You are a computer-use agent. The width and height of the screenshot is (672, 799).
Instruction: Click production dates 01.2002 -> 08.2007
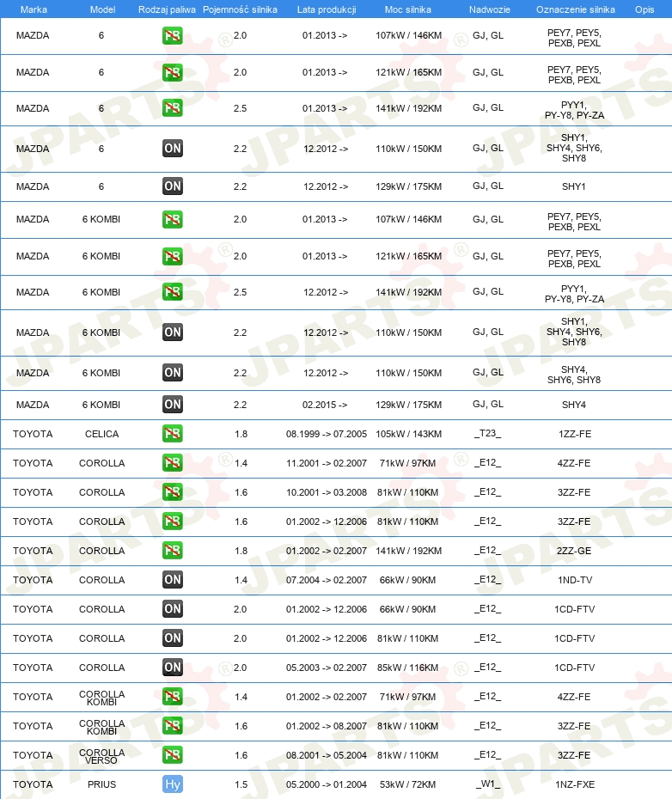point(327,726)
